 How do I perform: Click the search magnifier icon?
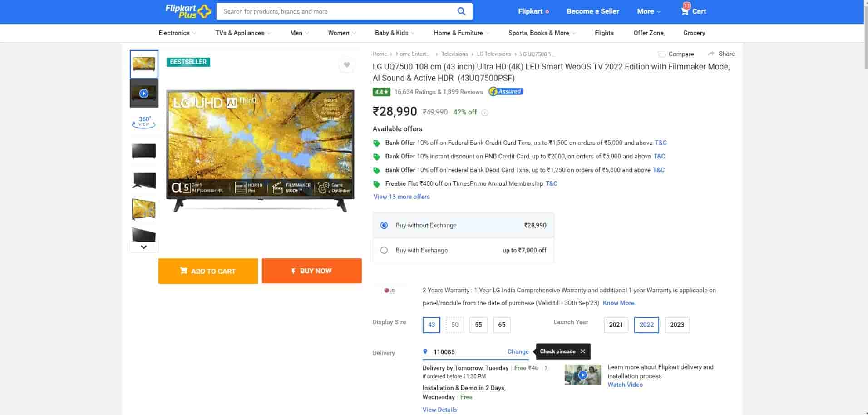461,11
